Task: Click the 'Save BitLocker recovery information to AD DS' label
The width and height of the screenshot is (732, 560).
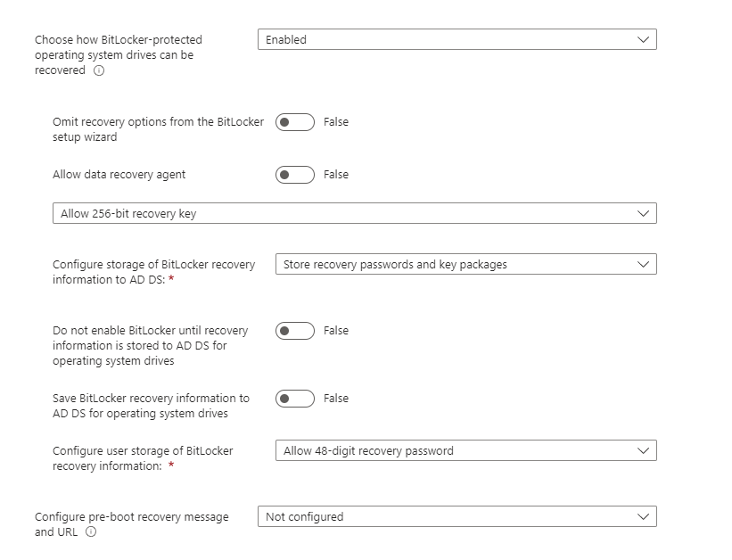Action: (151, 406)
